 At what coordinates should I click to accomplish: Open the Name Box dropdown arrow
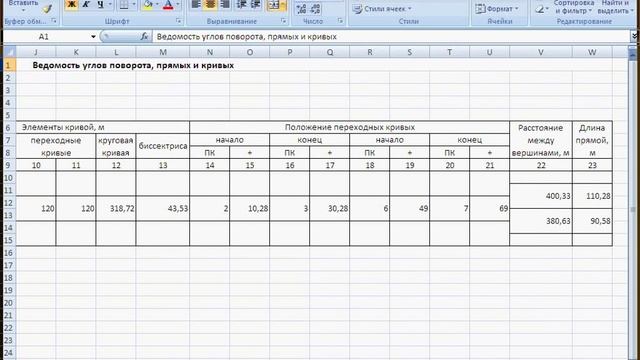pyautogui.click(x=93, y=37)
